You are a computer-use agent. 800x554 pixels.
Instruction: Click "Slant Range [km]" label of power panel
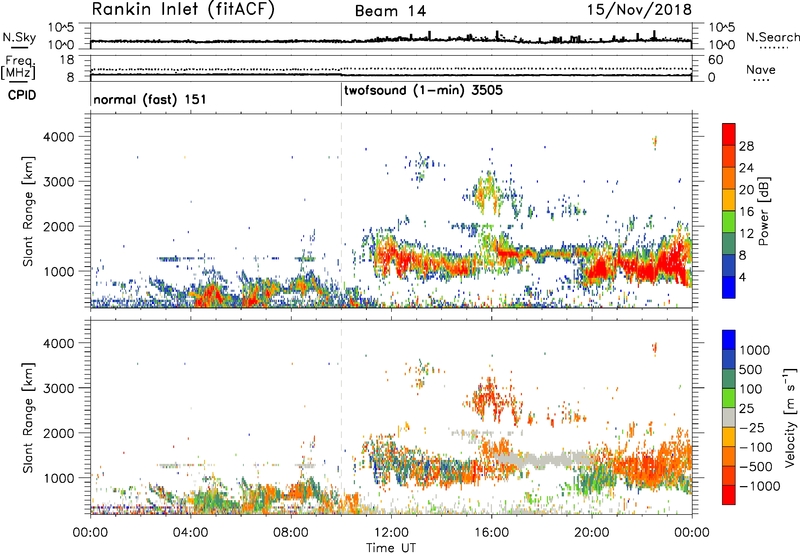28,211
